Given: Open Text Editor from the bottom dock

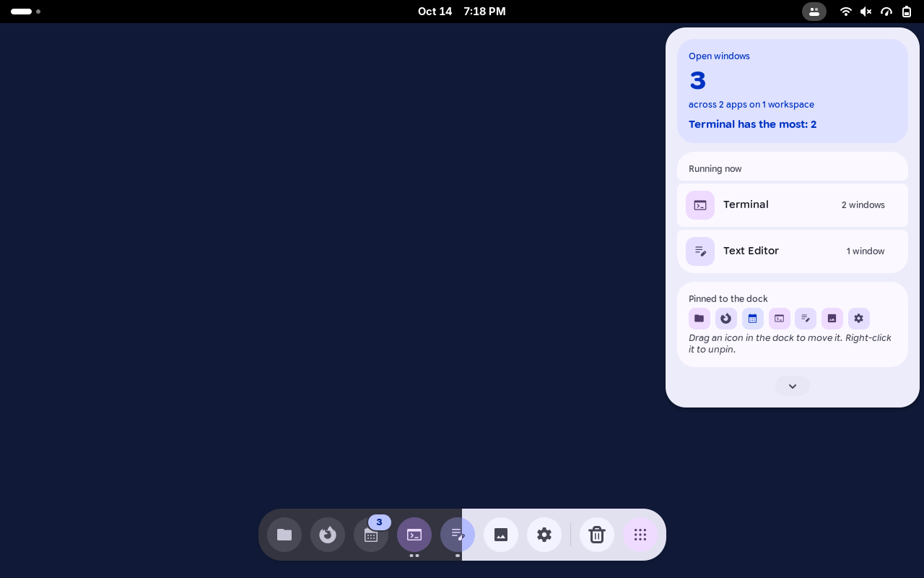Looking at the screenshot, I should point(458,535).
